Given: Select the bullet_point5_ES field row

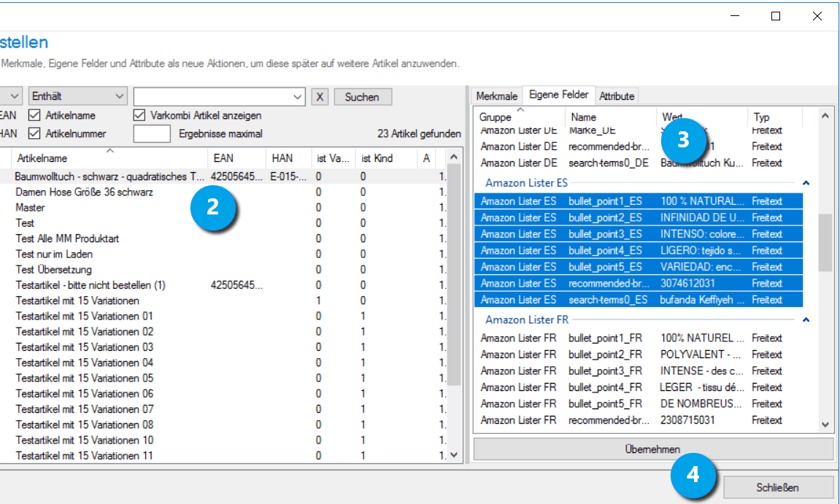Looking at the screenshot, I should pos(639,267).
